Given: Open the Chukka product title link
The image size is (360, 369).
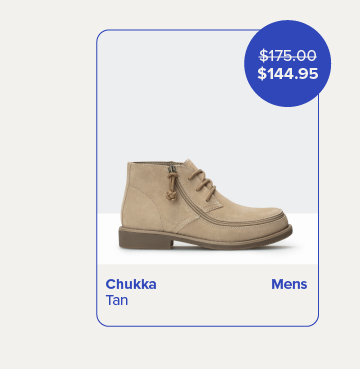Looking at the screenshot, I should coord(131,284).
